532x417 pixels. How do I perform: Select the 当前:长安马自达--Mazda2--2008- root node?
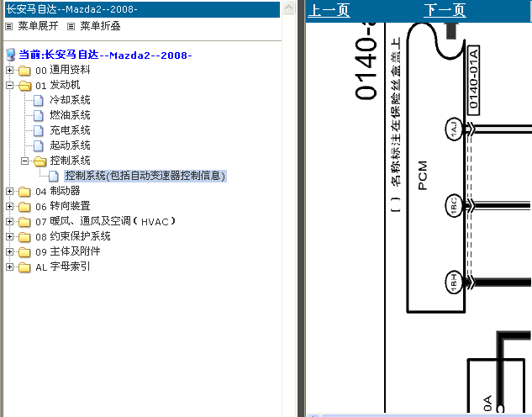tap(105, 55)
